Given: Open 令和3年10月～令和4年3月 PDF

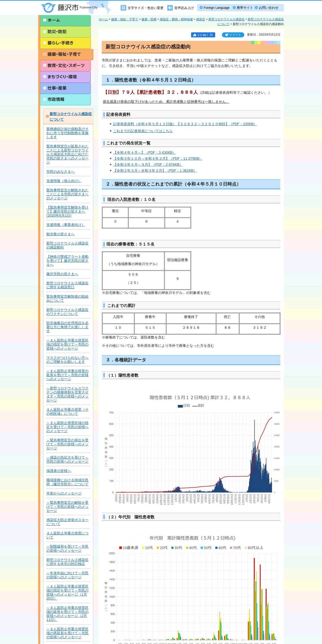Looking at the screenshot, I should click(x=157, y=158).
